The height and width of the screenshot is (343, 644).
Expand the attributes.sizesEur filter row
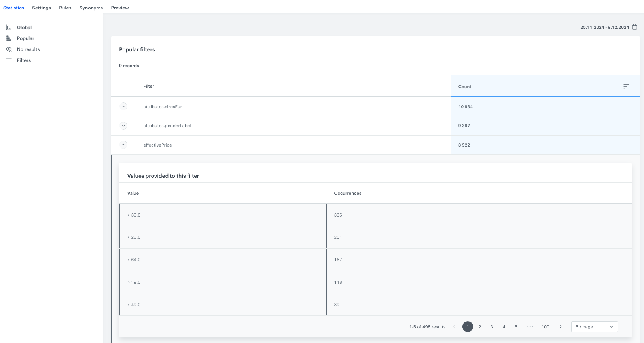tap(123, 106)
